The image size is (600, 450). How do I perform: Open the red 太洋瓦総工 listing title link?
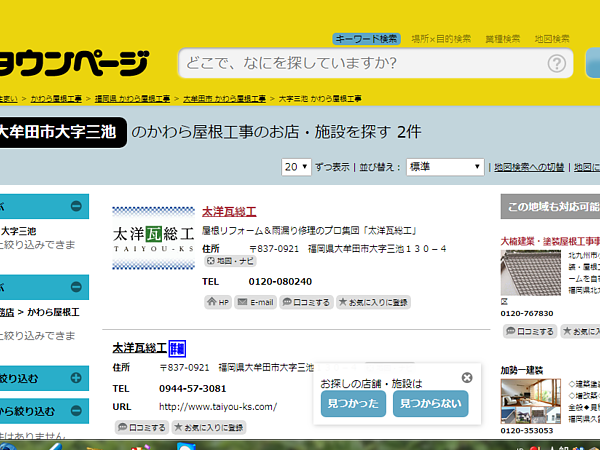pyautogui.click(x=229, y=212)
